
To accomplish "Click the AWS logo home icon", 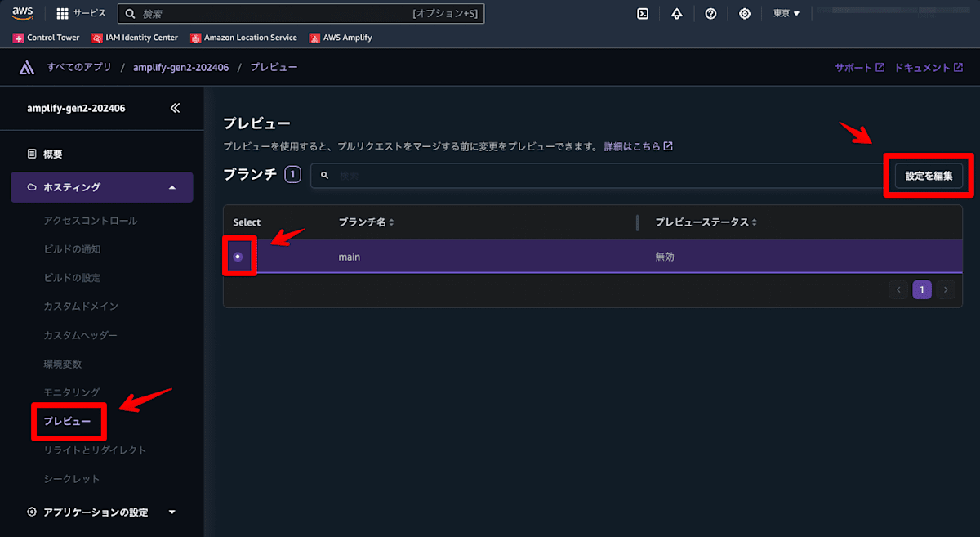I will 23,13.
